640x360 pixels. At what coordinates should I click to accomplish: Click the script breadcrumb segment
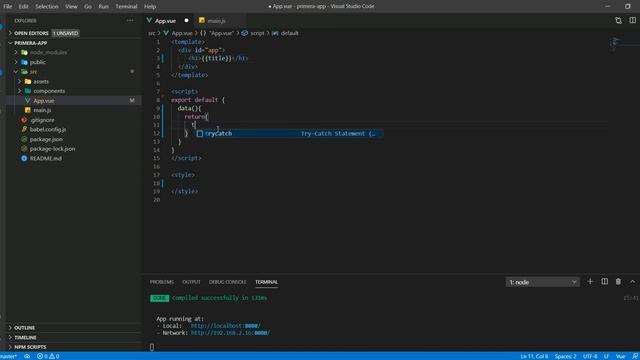(x=257, y=33)
